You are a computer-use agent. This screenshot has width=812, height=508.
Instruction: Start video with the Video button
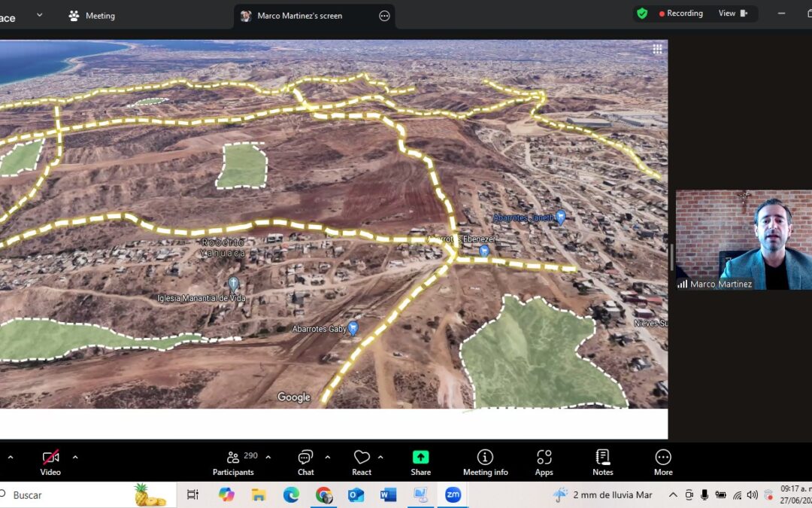tap(50, 462)
